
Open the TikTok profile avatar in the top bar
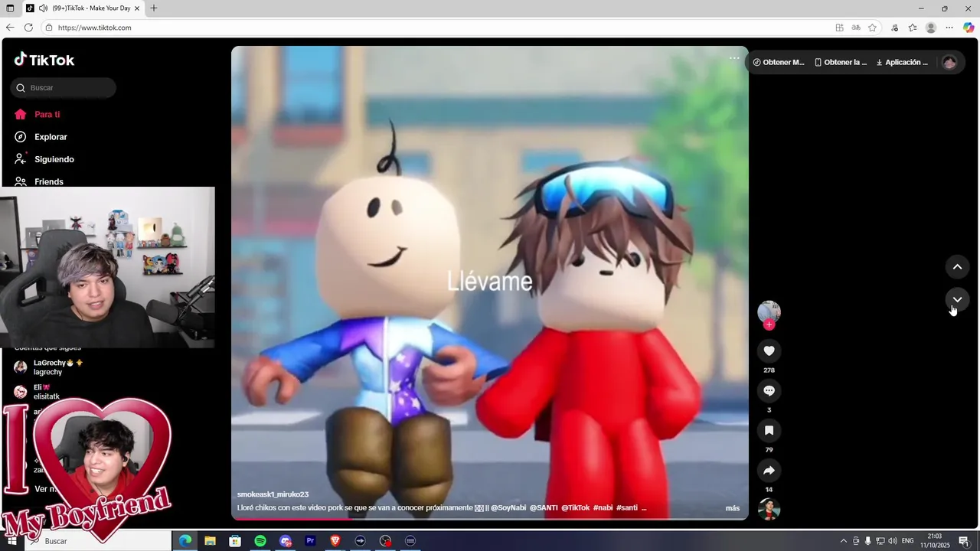[949, 62]
